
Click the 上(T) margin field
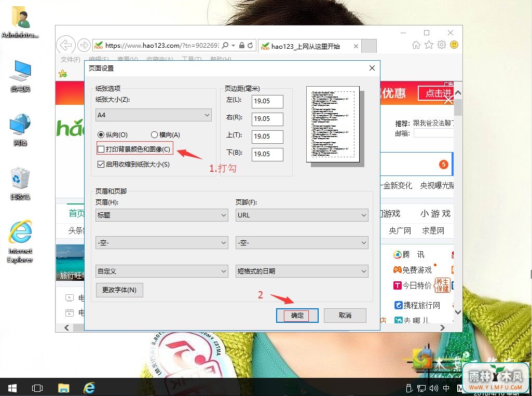(267, 136)
